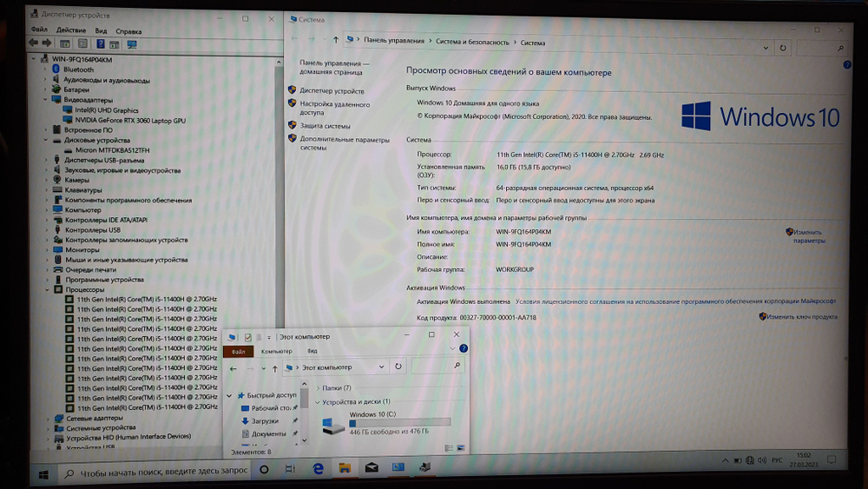The image size is (868, 489).
Task: Click refresh button in System window address bar
Action: click(783, 48)
